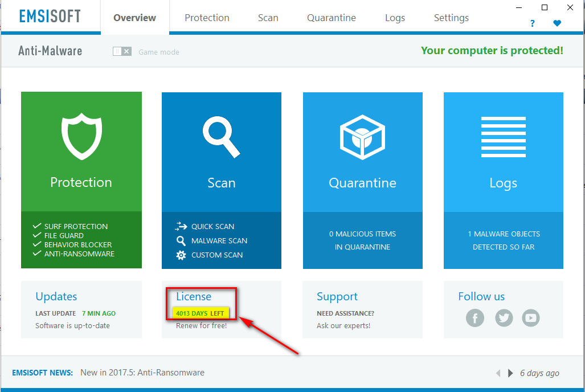585x392 pixels.
Task: Open the Protection tile title
Action: coord(81,182)
